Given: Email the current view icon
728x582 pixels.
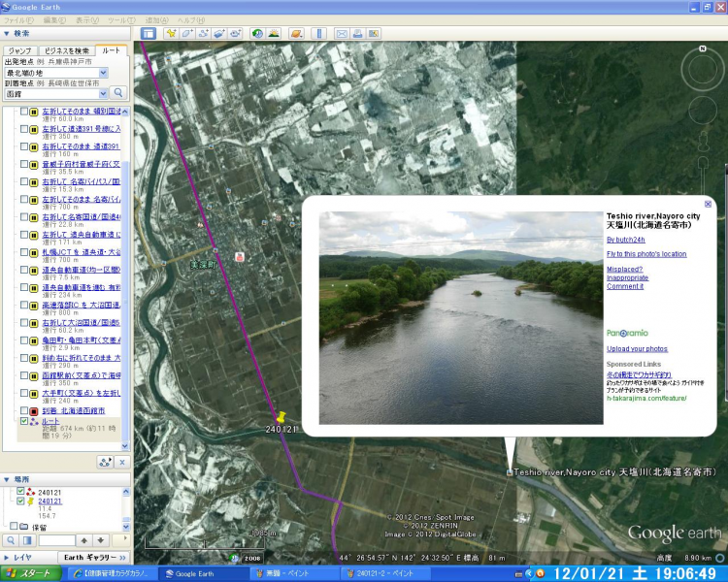Looking at the screenshot, I should (342, 33).
